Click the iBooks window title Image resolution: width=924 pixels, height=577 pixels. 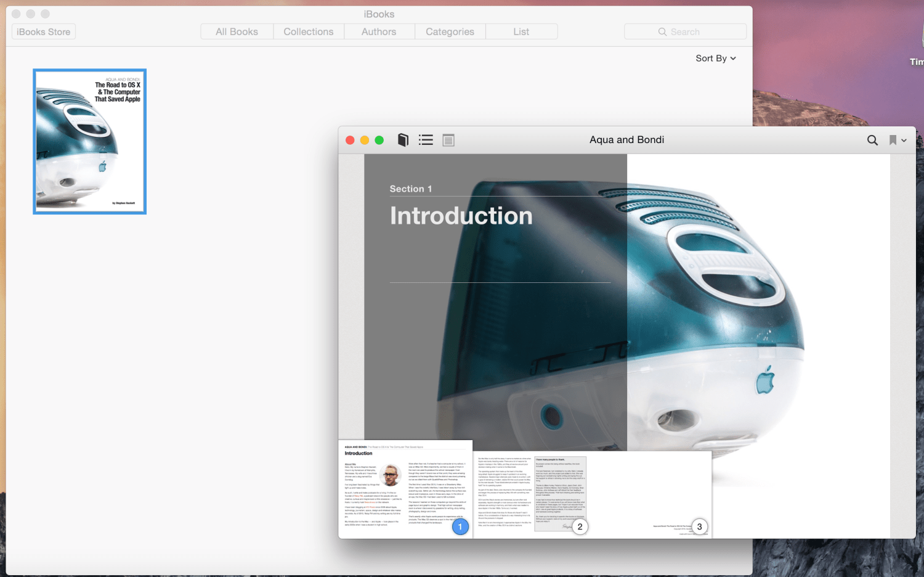pos(379,14)
